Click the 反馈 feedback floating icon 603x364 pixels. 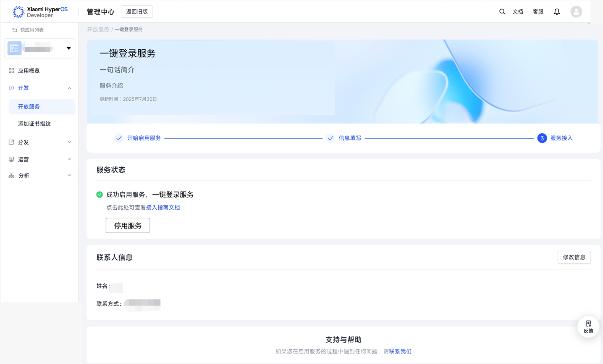pos(588,327)
